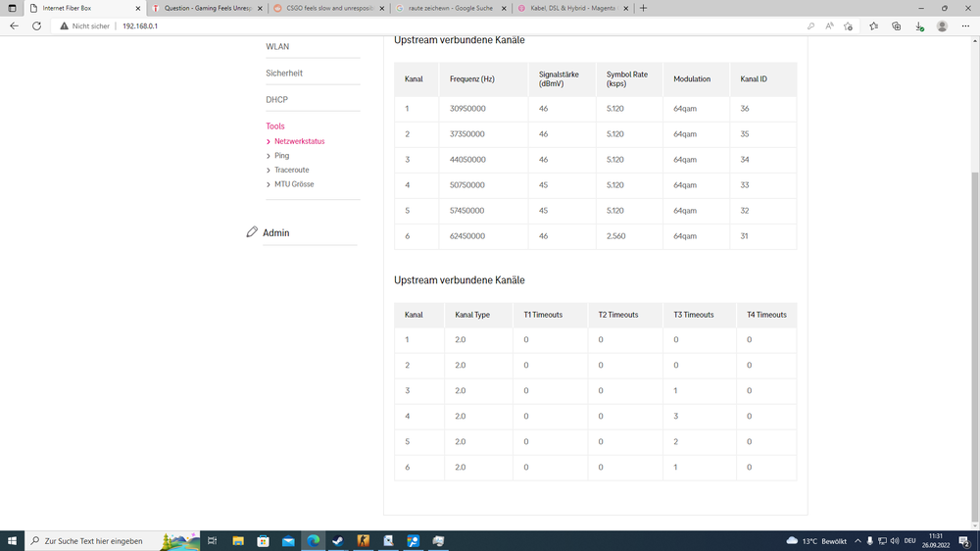Open the Sicherheit menu section
Viewport: 980px width, 551px height.
pos(284,74)
